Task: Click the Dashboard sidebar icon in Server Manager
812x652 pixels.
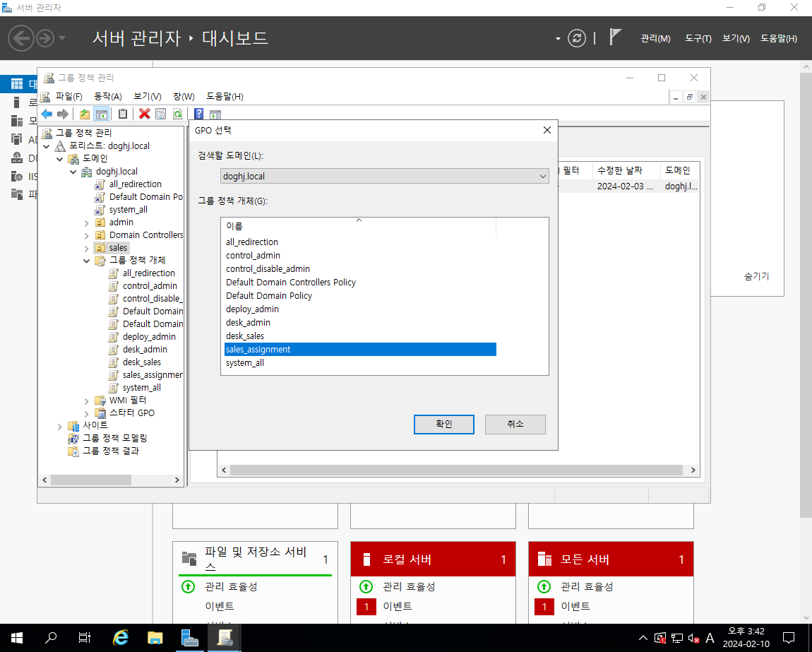Action: pyautogui.click(x=17, y=84)
